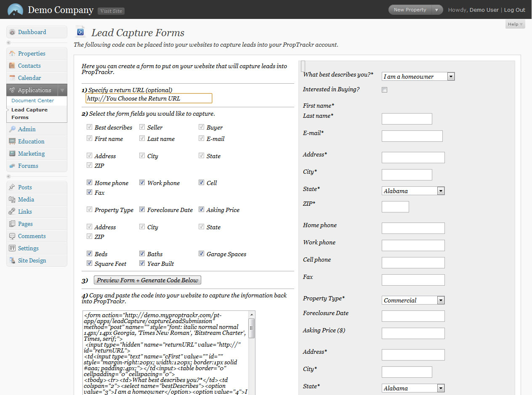Click the Properties house icon

[x=12, y=54]
